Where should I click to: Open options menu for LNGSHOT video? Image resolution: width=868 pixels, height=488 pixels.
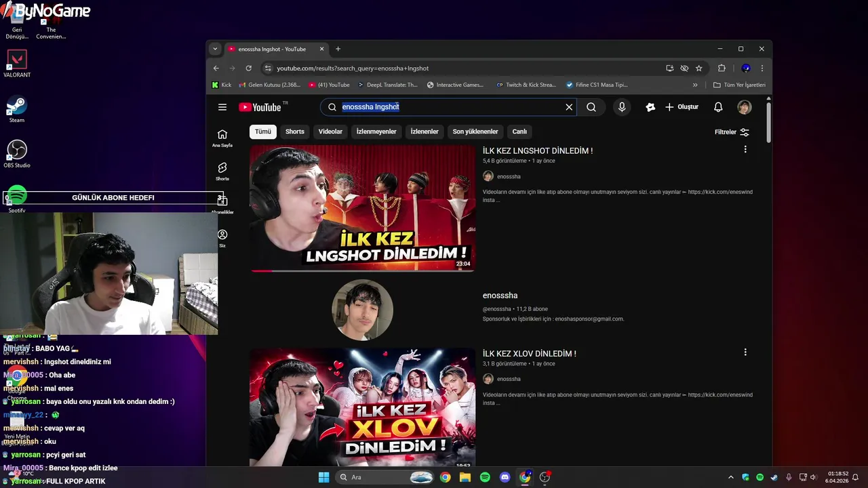[745, 150]
